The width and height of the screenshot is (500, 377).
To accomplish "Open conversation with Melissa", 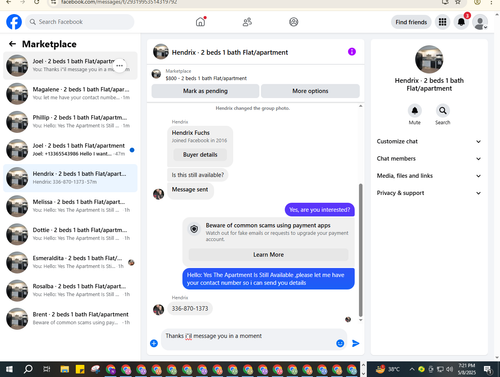I will (x=70, y=206).
